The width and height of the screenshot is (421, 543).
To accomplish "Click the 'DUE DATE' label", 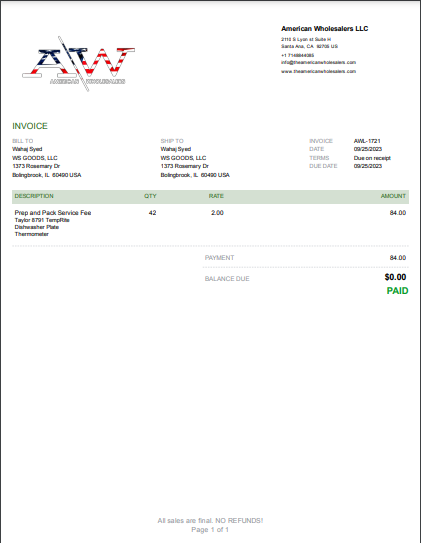I will pyautogui.click(x=323, y=166).
